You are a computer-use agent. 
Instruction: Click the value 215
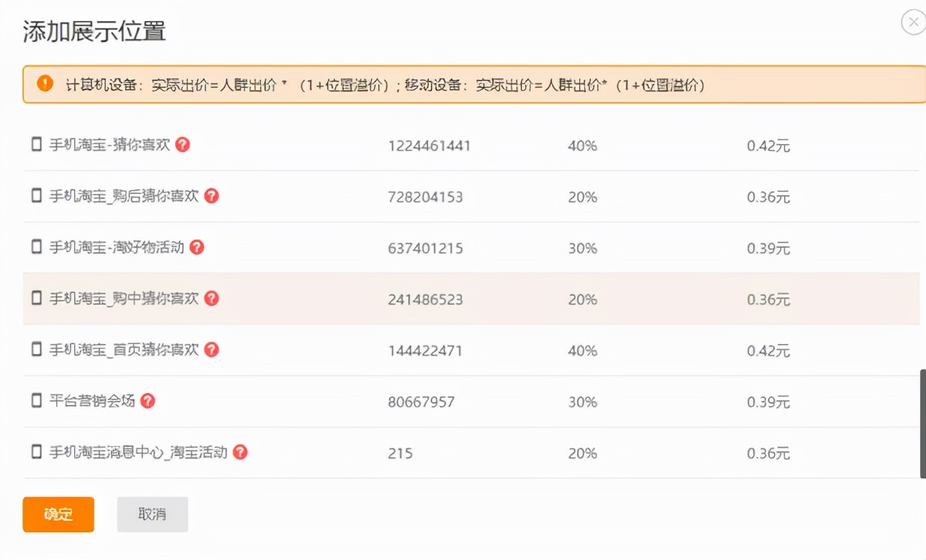click(400, 453)
